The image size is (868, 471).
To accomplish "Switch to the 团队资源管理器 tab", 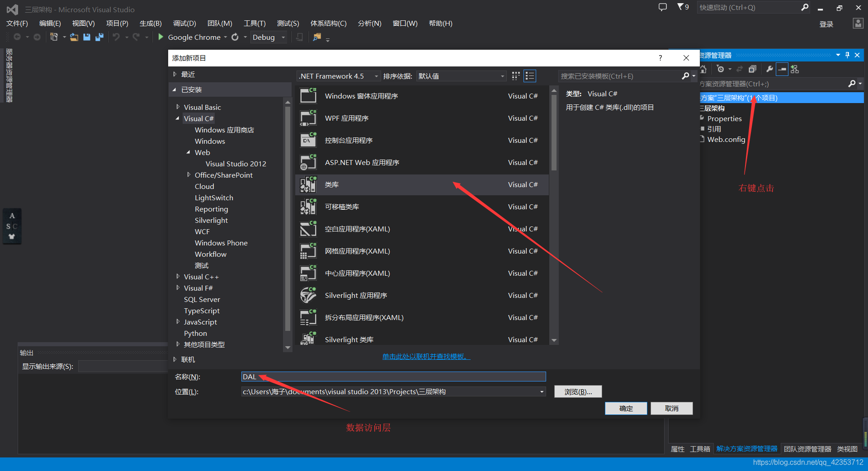I will [x=807, y=449].
